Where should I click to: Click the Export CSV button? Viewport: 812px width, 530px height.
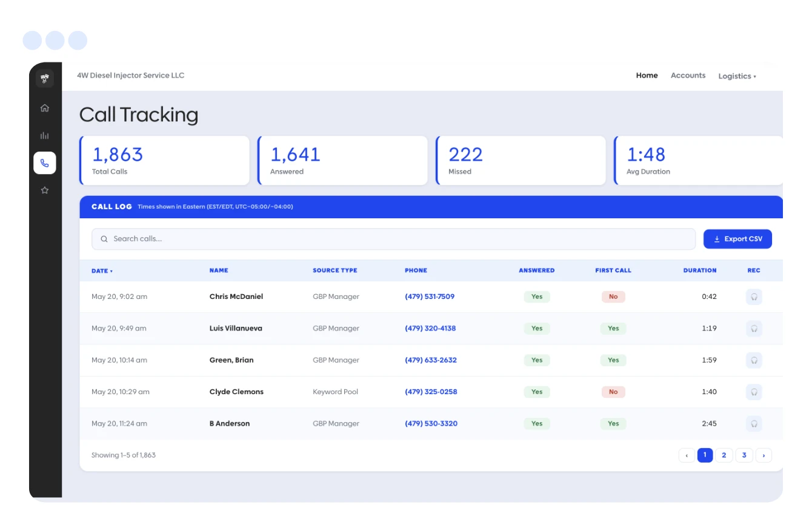pos(737,239)
